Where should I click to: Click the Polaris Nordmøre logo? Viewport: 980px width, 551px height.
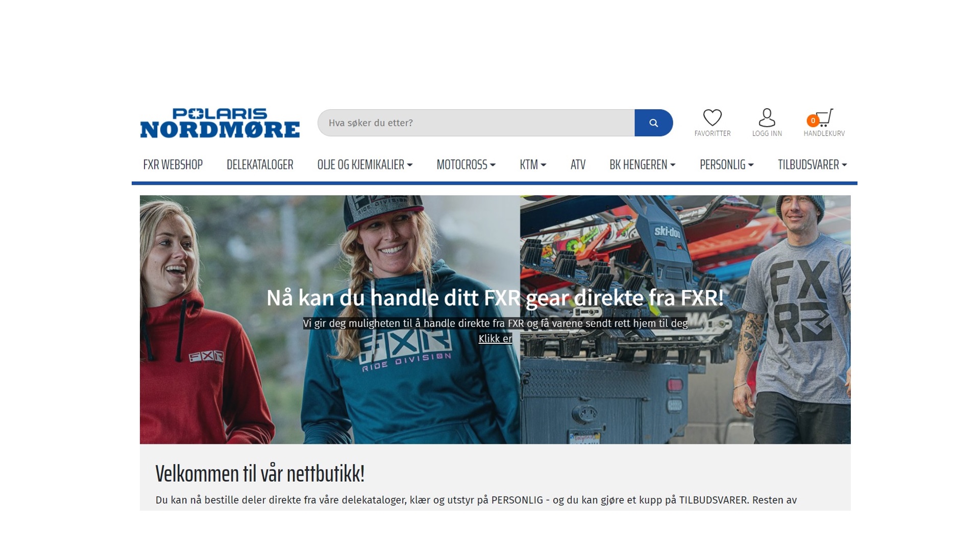pyautogui.click(x=220, y=123)
